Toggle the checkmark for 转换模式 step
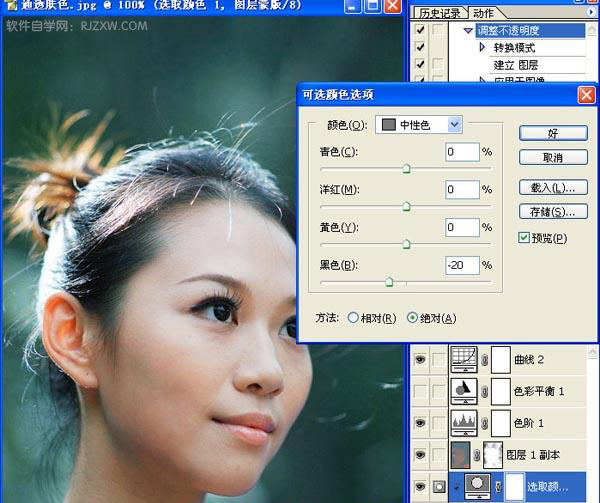 point(420,47)
